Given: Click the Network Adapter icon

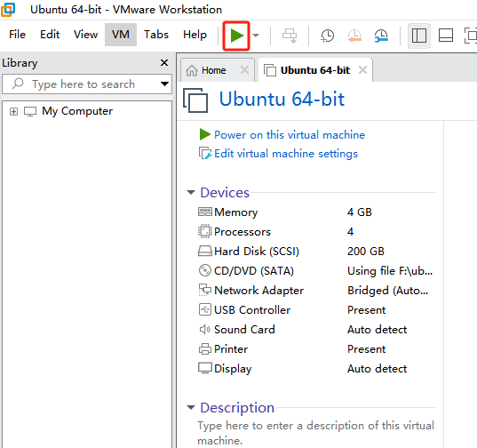Looking at the screenshot, I should coord(204,290).
